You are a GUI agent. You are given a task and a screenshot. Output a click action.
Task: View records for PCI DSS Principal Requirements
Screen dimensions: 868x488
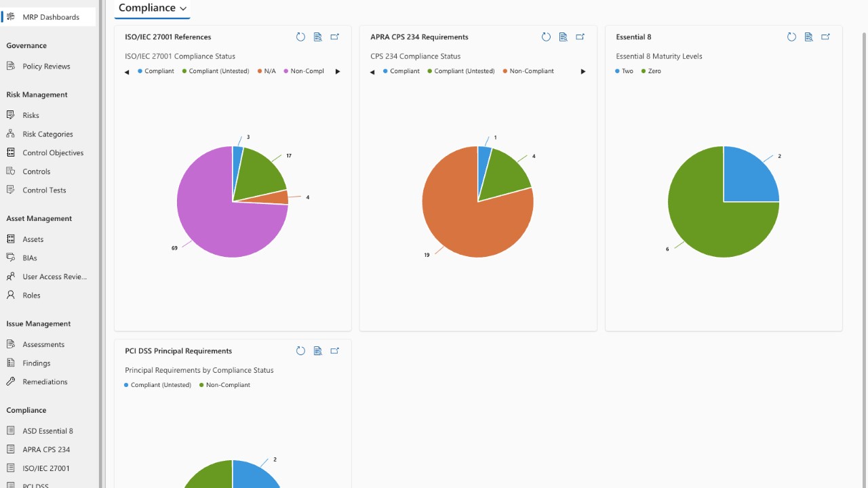[x=317, y=351]
